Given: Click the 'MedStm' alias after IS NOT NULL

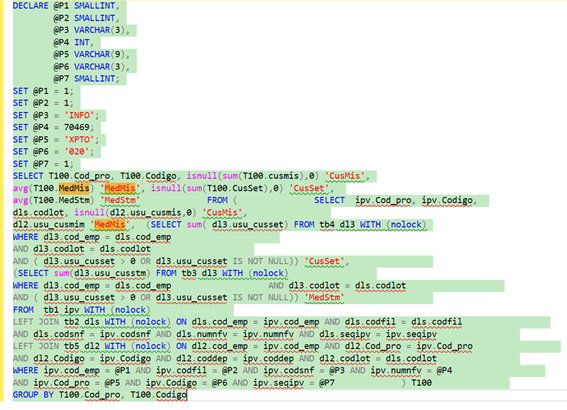Looking at the screenshot, I should point(324,298).
